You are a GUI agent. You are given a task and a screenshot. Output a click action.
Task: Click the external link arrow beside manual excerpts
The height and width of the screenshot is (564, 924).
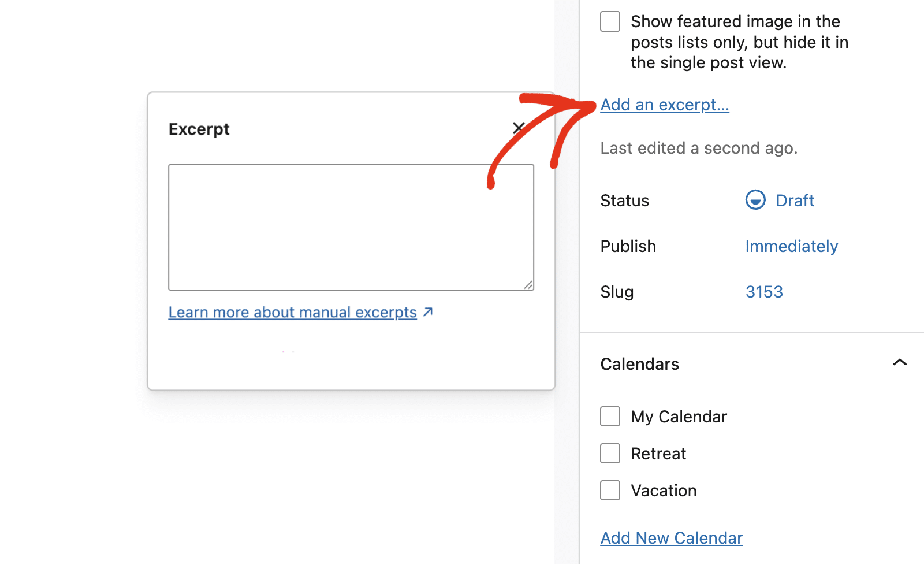coord(428,311)
